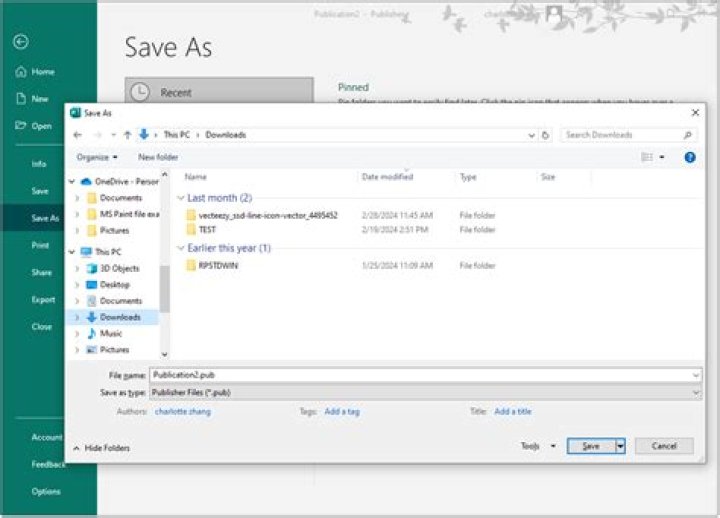Image resolution: width=720 pixels, height=518 pixels.
Task: Click the vecteezy_ssd-line-icon-vector folder icon
Action: (x=191, y=215)
